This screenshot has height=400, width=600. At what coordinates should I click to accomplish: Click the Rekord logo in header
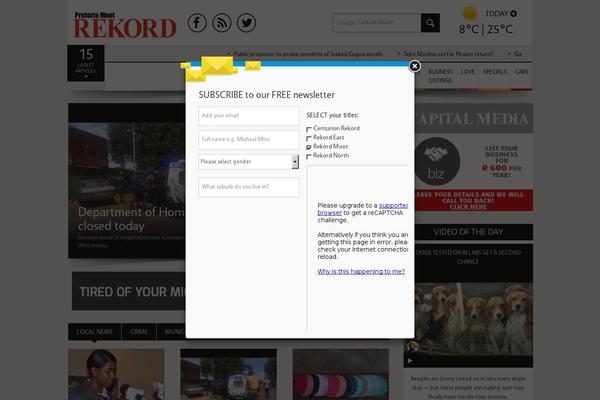(125, 26)
